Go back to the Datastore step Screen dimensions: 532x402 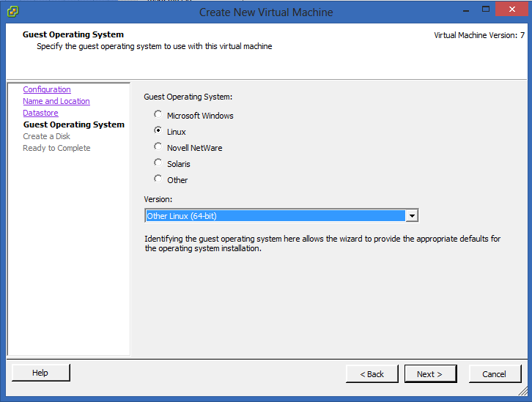click(x=40, y=113)
